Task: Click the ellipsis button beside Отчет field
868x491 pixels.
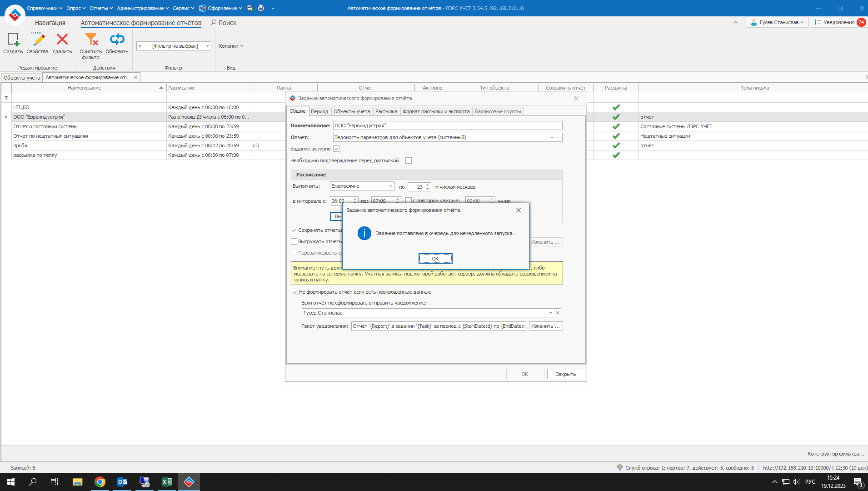Action: pyautogui.click(x=559, y=137)
